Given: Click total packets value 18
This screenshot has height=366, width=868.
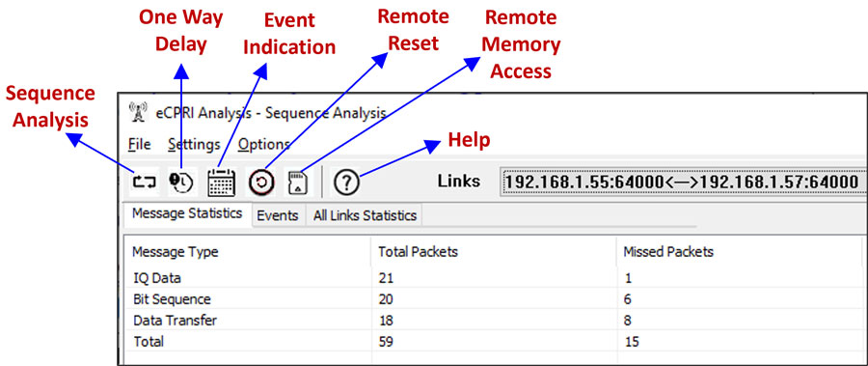Looking at the screenshot, I should coord(385,321).
